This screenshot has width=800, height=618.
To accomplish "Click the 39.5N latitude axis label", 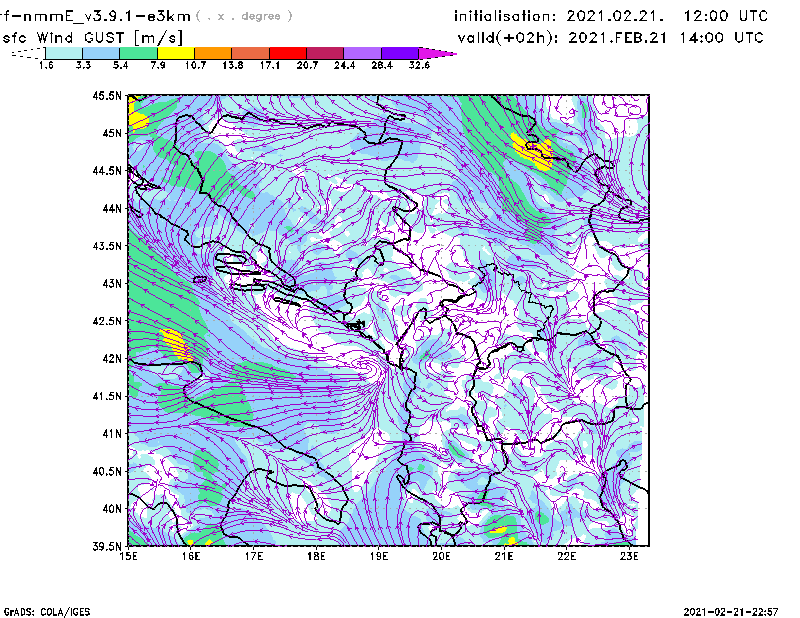I will point(107,547).
